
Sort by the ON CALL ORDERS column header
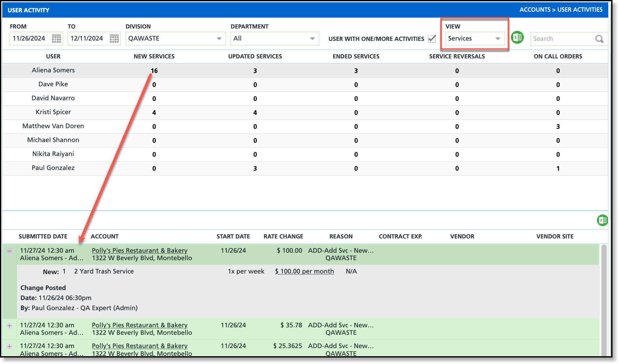[x=558, y=56]
